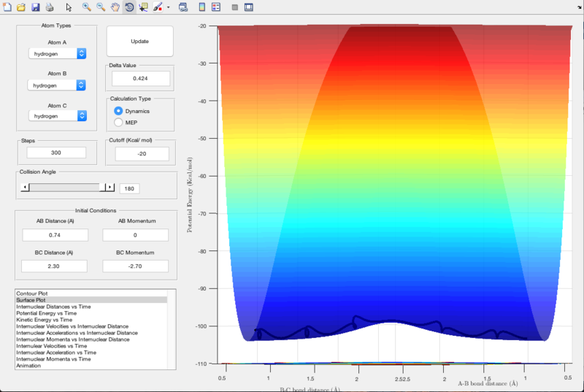The height and width of the screenshot is (392, 584).
Task: Select Kinetic Energy vs Time in list
Action: point(44,319)
